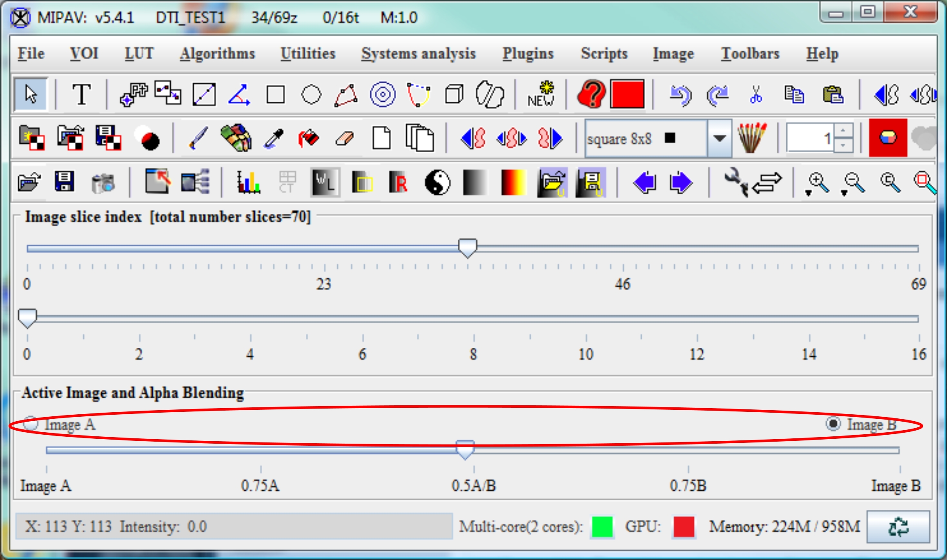This screenshot has height=560, width=947.
Task: Click the zoom in magnifier
Action: [818, 182]
